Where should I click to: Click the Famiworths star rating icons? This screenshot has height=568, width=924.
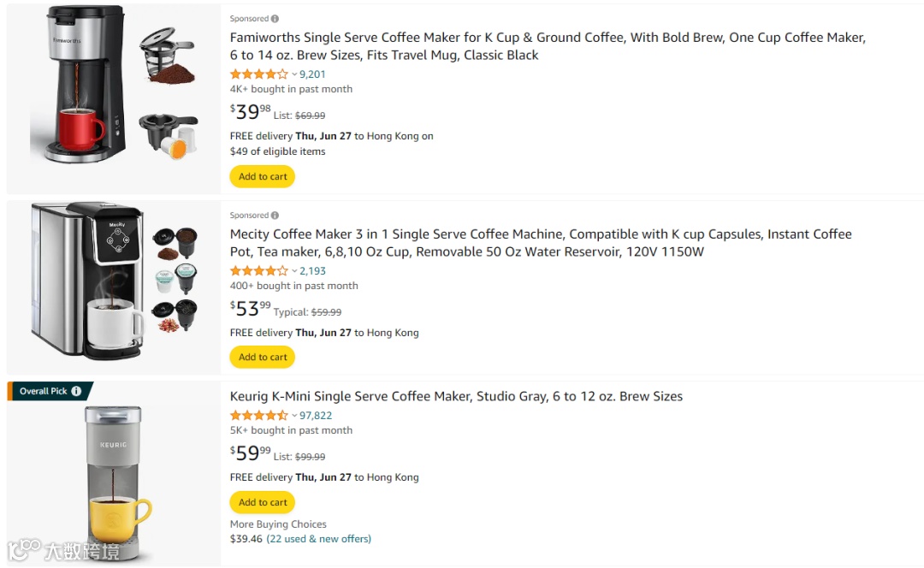(x=258, y=74)
